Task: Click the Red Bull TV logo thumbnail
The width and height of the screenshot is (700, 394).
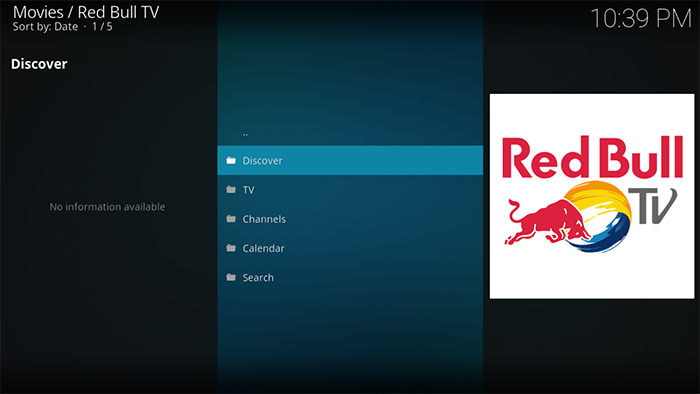Action: click(x=592, y=196)
